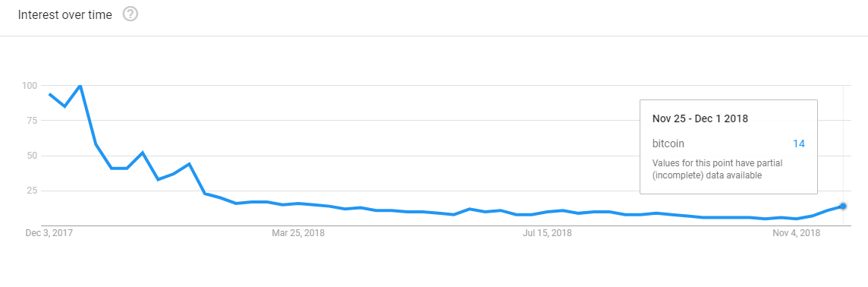This screenshot has width=868, height=287.
Task: Open the help question mark icon
Action: [130, 14]
